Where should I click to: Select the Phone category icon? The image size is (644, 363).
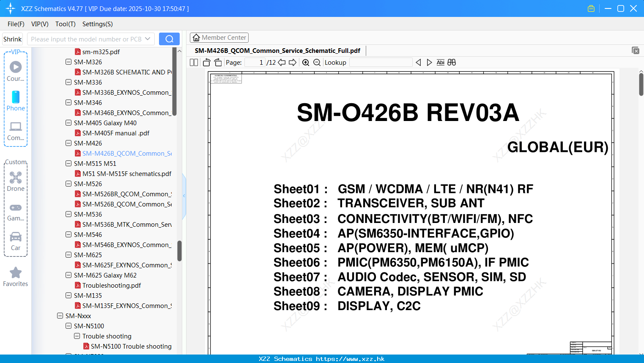(x=16, y=97)
